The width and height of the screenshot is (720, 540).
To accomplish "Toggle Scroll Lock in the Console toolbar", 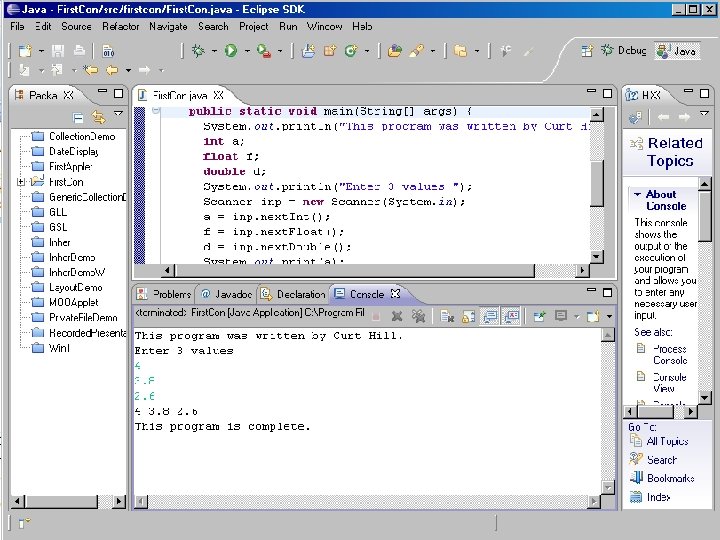I will point(467,316).
